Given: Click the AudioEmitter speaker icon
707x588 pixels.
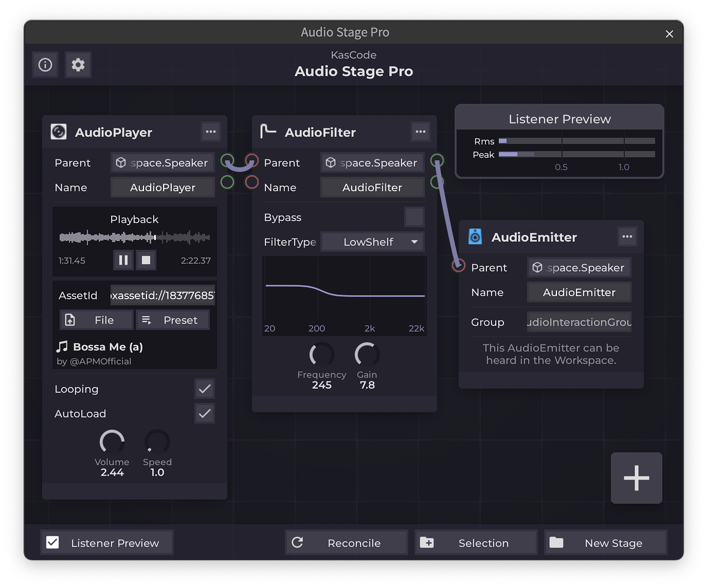Looking at the screenshot, I should pyautogui.click(x=475, y=236).
